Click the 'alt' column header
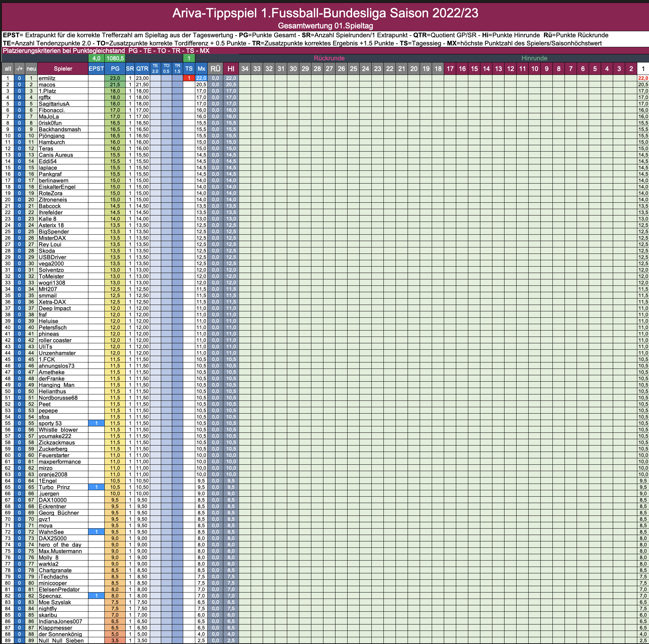The image size is (649, 644). coord(8,69)
